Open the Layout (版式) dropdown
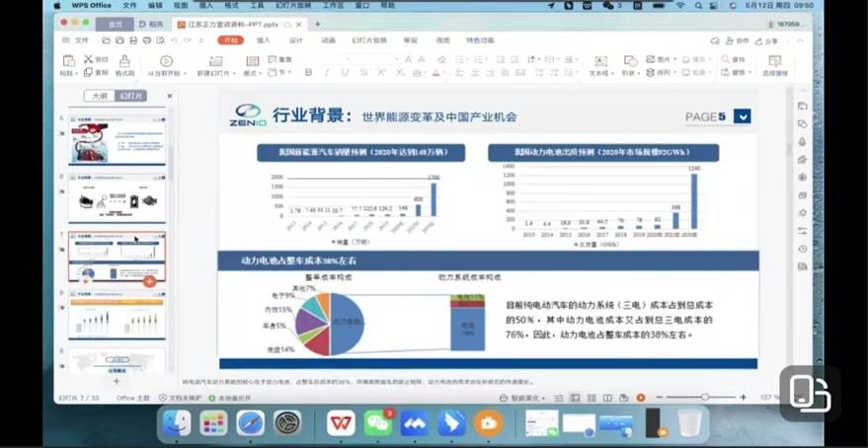Viewport: 868px width, 448px height. pyautogui.click(x=253, y=73)
